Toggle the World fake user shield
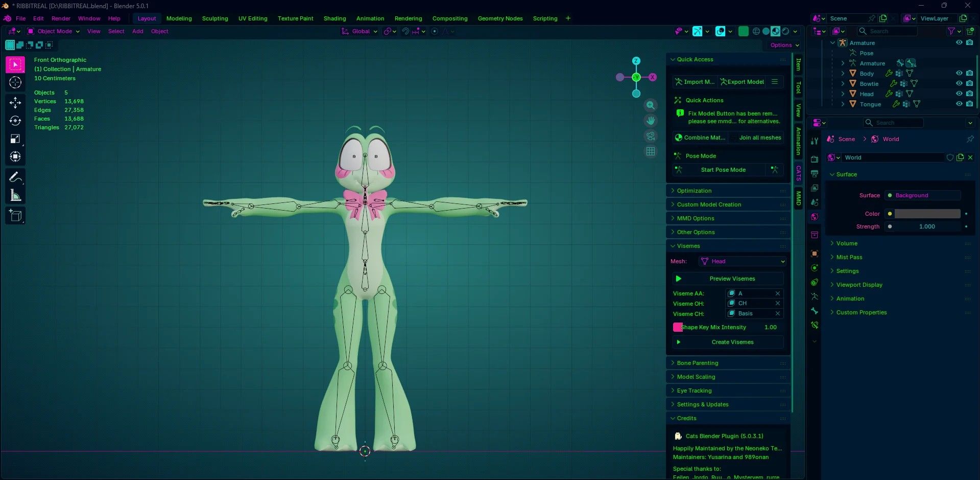The width and height of the screenshot is (980, 480). pyautogui.click(x=950, y=157)
